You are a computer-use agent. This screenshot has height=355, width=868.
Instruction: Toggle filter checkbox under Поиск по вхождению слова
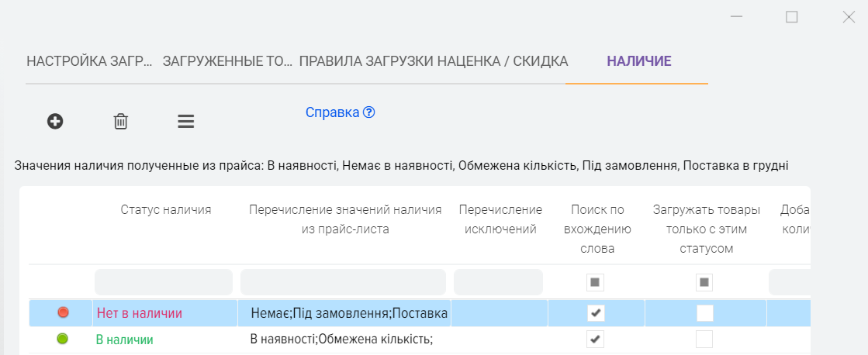[x=596, y=282]
